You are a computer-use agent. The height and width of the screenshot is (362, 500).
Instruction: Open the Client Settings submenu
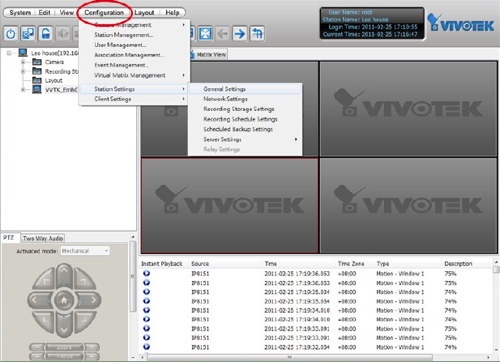coord(134,99)
